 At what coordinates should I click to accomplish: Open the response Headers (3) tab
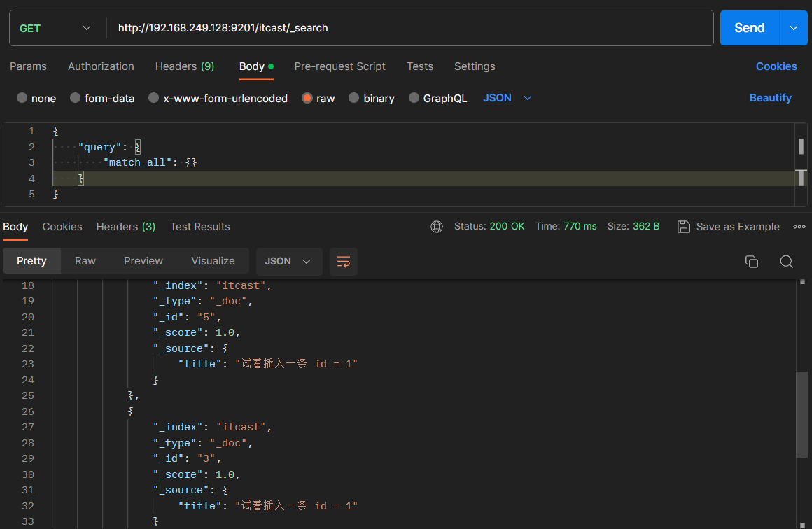pos(126,227)
